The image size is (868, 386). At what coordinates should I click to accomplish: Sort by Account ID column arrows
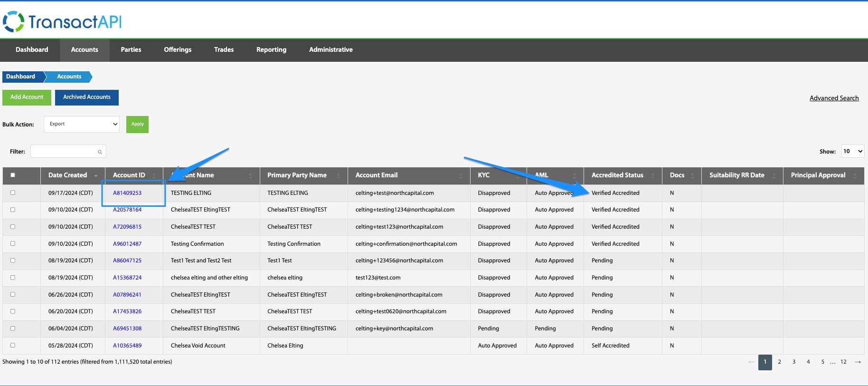(x=153, y=176)
